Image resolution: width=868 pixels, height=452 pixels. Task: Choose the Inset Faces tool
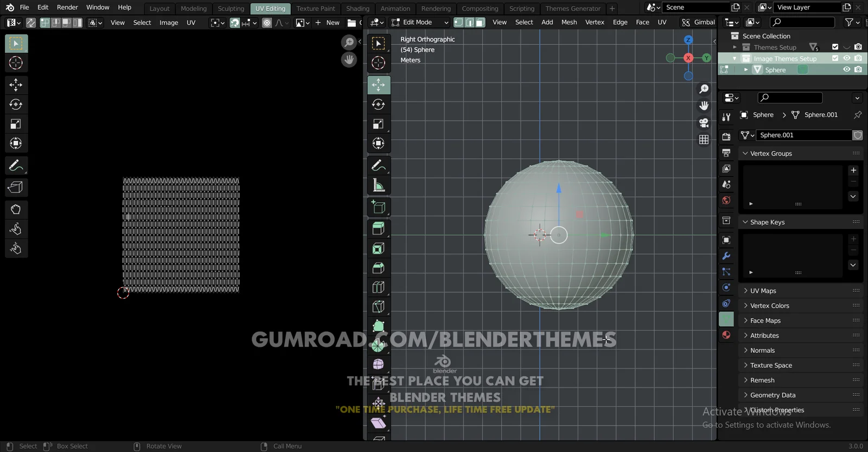point(379,248)
